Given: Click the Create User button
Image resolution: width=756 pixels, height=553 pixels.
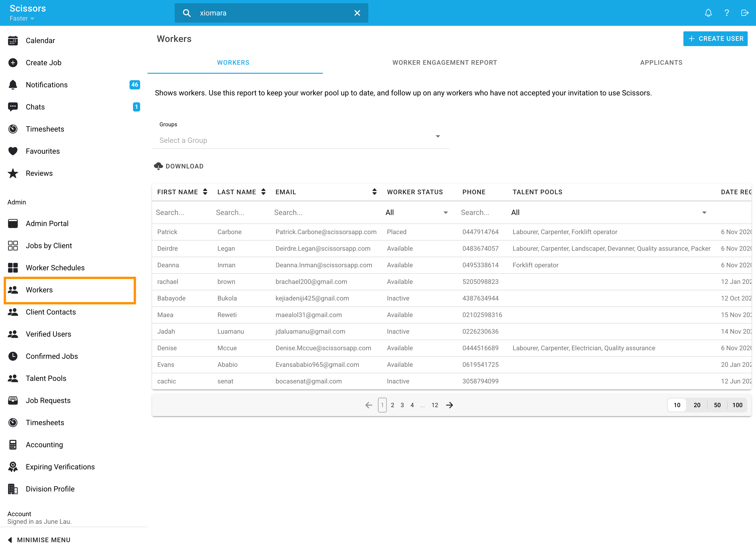Looking at the screenshot, I should click(x=715, y=38).
